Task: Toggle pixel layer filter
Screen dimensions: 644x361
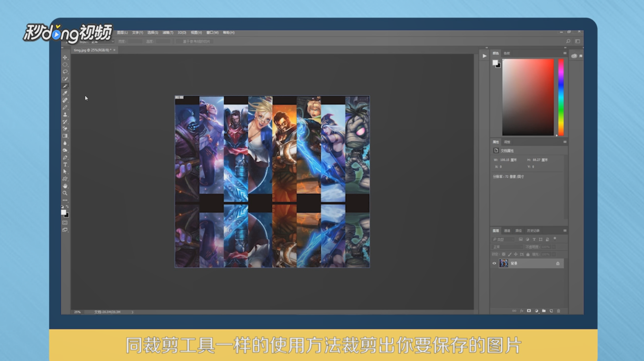Action: (520, 239)
